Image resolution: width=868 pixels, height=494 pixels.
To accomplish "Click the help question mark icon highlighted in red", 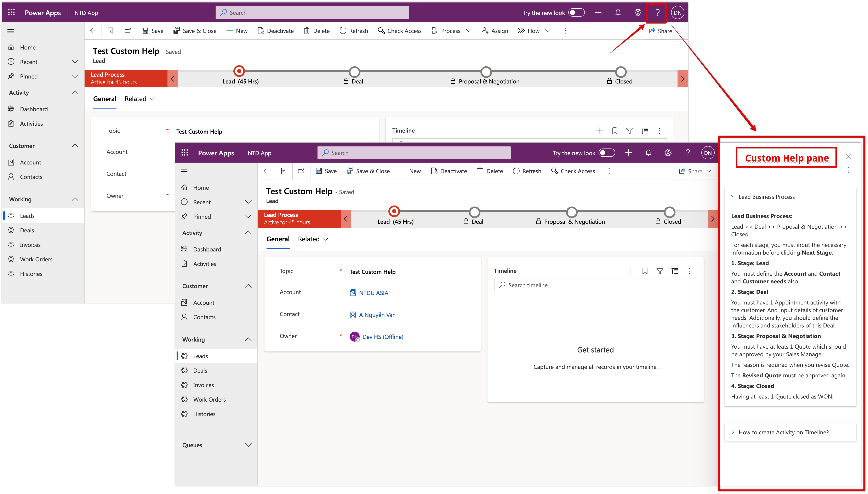I will [x=657, y=13].
